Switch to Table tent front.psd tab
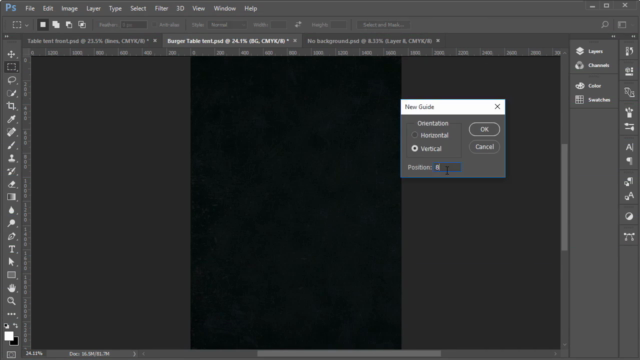 (x=88, y=41)
